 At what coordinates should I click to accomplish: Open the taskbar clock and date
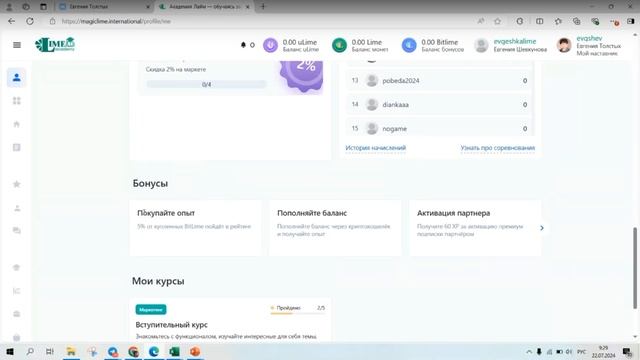pyautogui.click(x=603, y=351)
